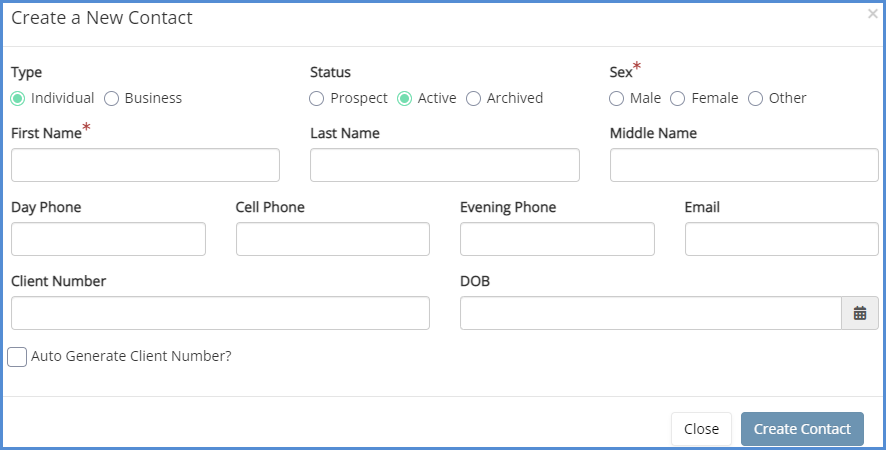Viewport: 886px width, 450px height.
Task: Click the Client Number text field
Action: coord(220,313)
